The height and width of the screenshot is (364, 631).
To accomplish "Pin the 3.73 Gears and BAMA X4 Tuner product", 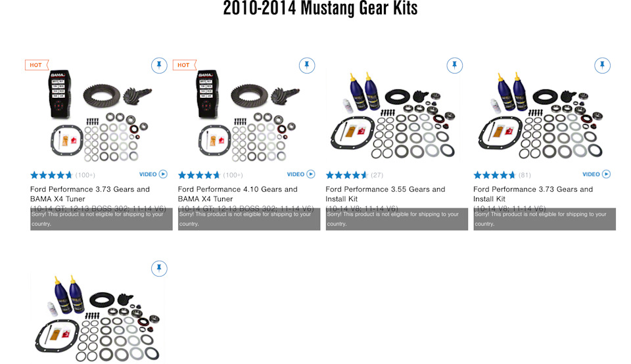I will point(159,65).
